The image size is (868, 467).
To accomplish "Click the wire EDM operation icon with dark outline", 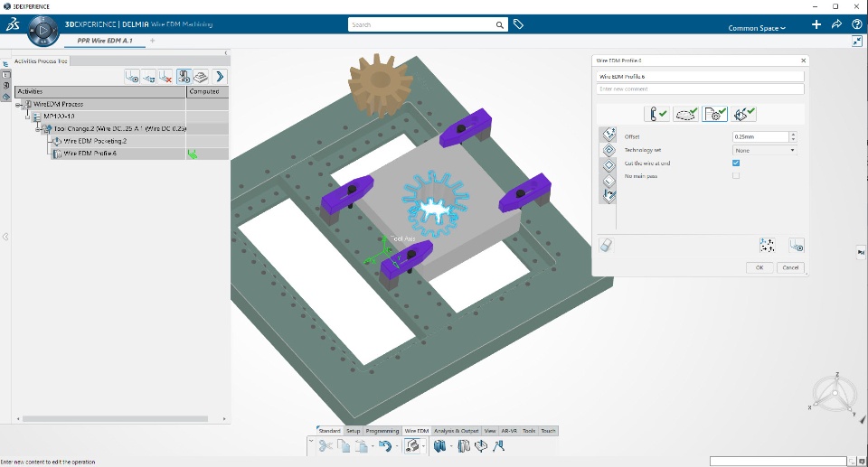I will point(464,446).
